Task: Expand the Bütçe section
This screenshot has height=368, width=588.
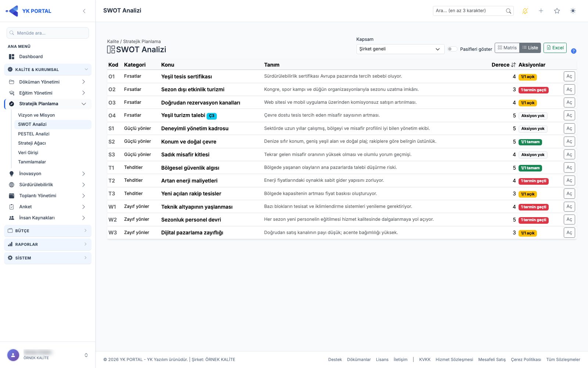Action: 48,231
